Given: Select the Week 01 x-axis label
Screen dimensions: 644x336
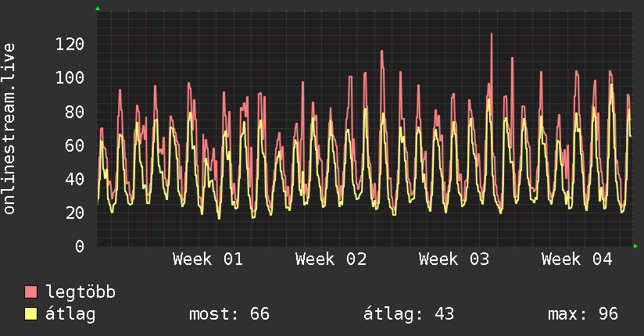Looking at the screenshot, I should pyautogui.click(x=208, y=259).
